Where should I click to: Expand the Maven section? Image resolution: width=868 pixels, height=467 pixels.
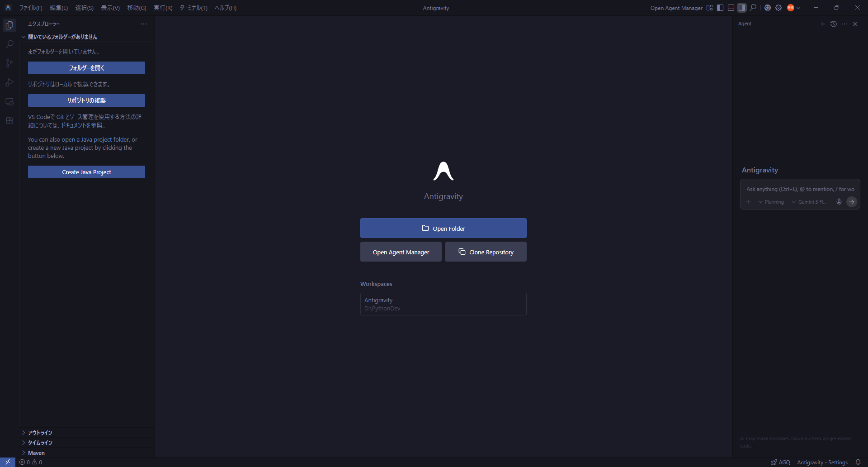(x=86, y=453)
